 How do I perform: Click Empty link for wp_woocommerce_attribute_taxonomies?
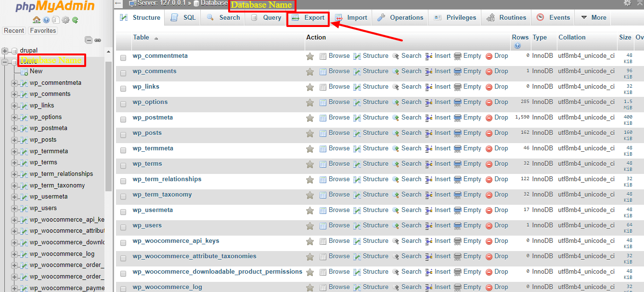(x=472, y=256)
